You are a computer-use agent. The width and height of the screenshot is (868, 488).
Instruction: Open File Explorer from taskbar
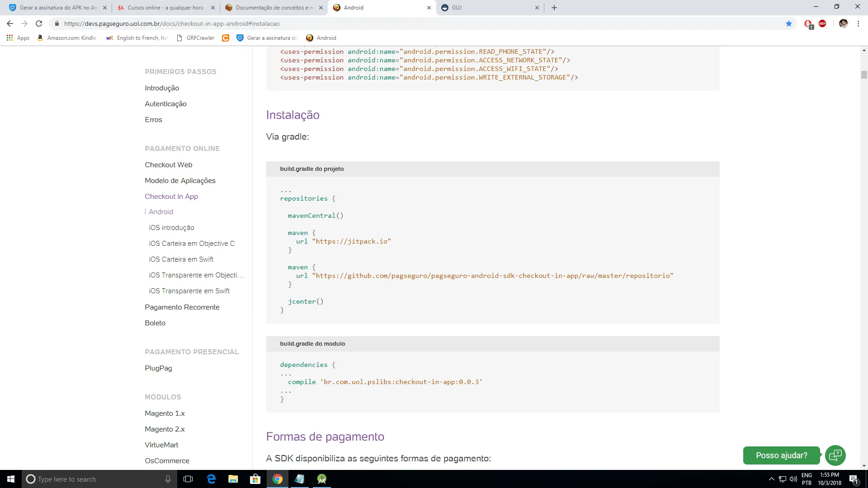[x=233, y=479]
